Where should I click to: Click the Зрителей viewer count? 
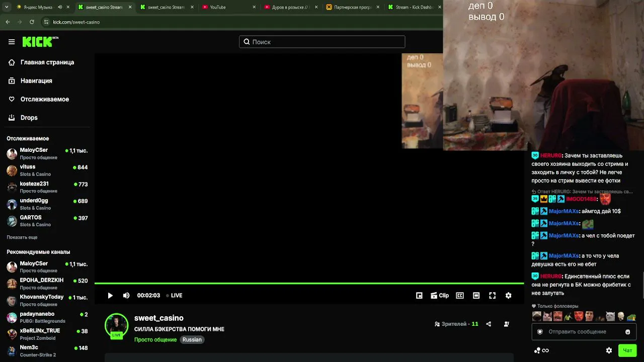click(x=456, y=324)
